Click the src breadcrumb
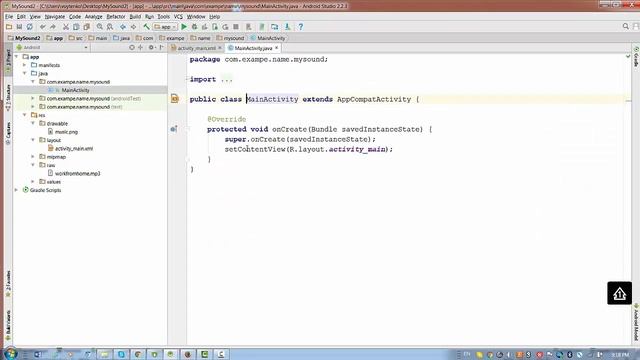The height and width of the screenshot is (360, 640). 76,38
